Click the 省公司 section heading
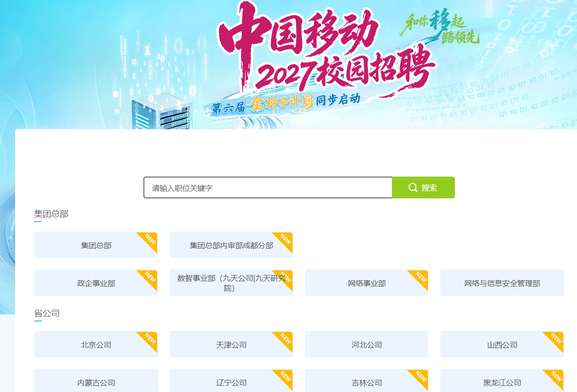 coord(47,313)
